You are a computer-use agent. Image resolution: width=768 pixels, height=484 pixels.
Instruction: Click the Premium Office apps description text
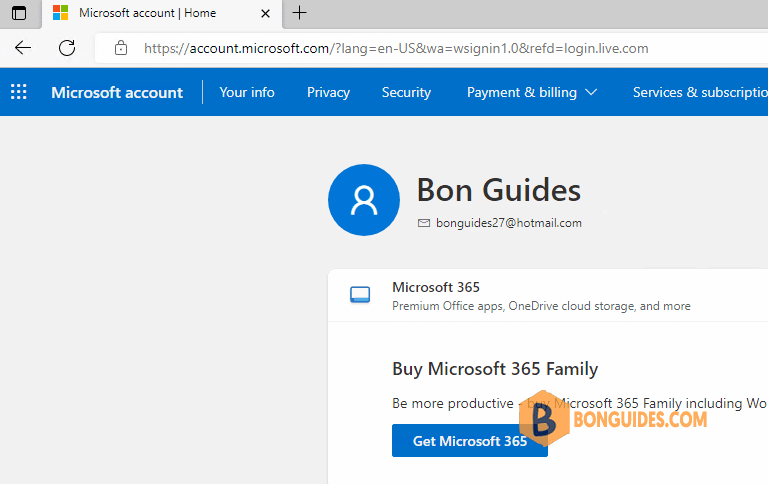pos(541,306)
